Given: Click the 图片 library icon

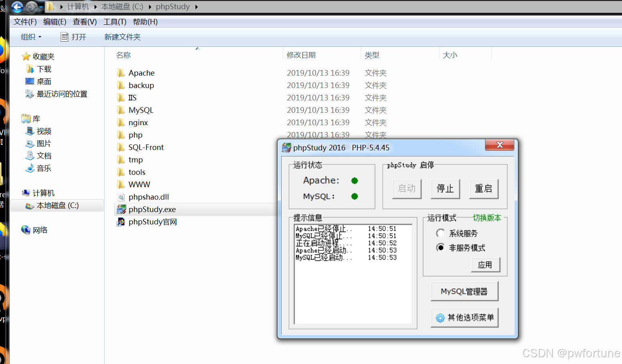Looking at the screenshot, I should [x=30, y=143].
